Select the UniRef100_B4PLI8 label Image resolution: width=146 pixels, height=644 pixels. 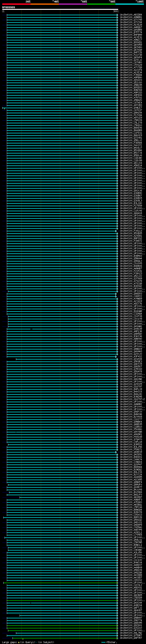(x=131, y=389)
